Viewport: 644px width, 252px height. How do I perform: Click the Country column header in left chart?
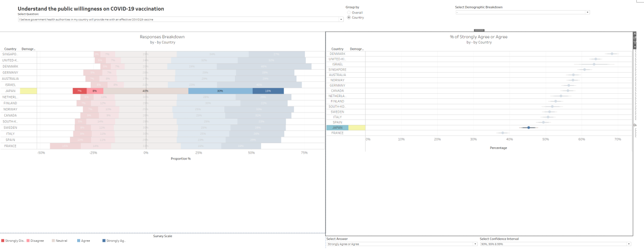tap(10, 49)
